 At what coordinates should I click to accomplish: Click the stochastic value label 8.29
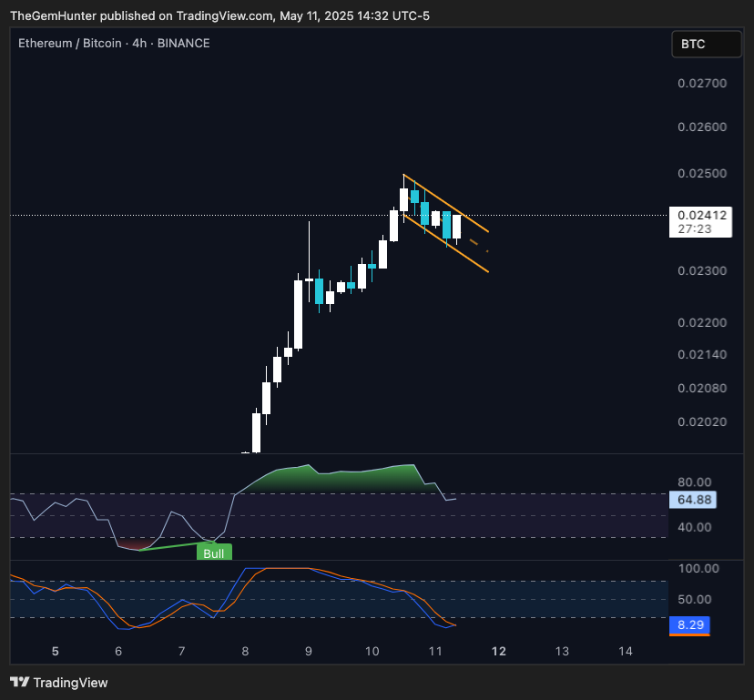click(x=689, y=625)
